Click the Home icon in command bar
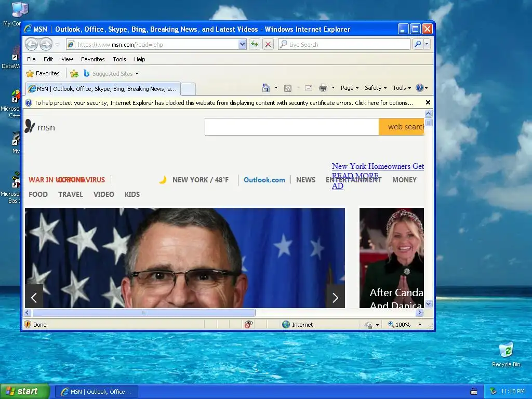Image resolution: width=532 pixels, height=399 pixels. click(265, 88)
